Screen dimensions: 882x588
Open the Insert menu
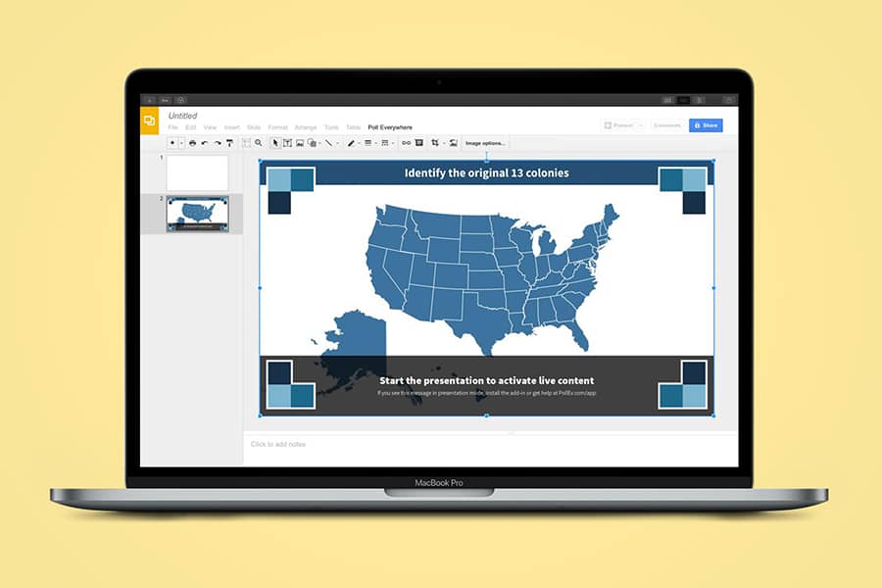(x=232, y=127)
